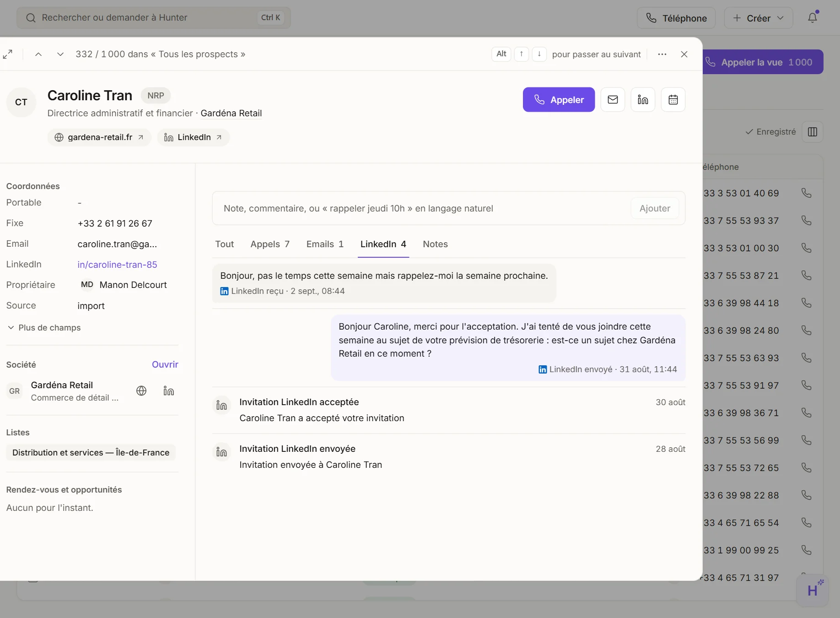
Task: Click Ouvrir next to Société
Action: tap(165, 364)
